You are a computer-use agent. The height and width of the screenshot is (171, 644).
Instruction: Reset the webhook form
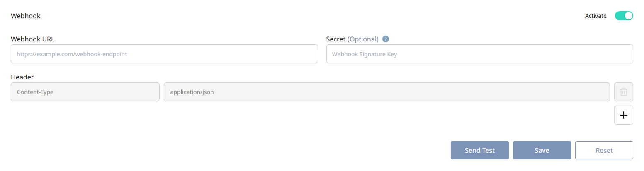pyautogui.click(x=604, y=150)
